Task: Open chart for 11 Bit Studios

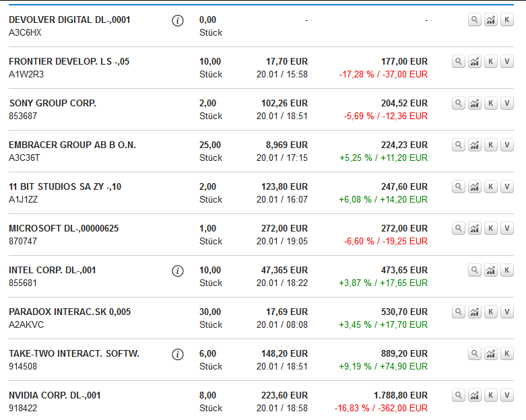Action: pyautogui.click(x=474, y=187)
